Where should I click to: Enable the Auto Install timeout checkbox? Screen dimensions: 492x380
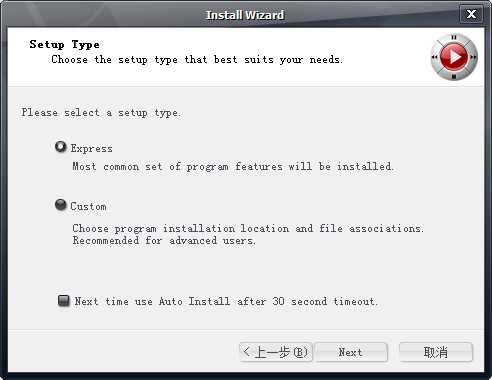click(63, 301)
